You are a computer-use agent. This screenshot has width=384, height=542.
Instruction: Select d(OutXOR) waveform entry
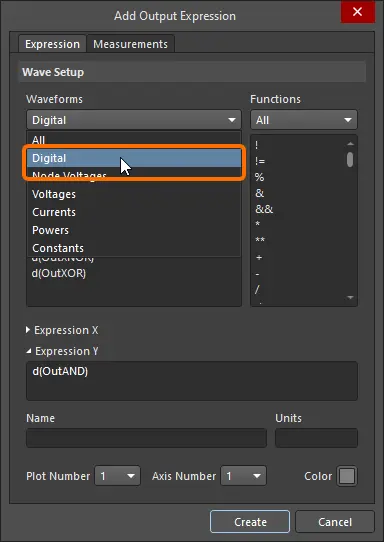coord(59,273)
